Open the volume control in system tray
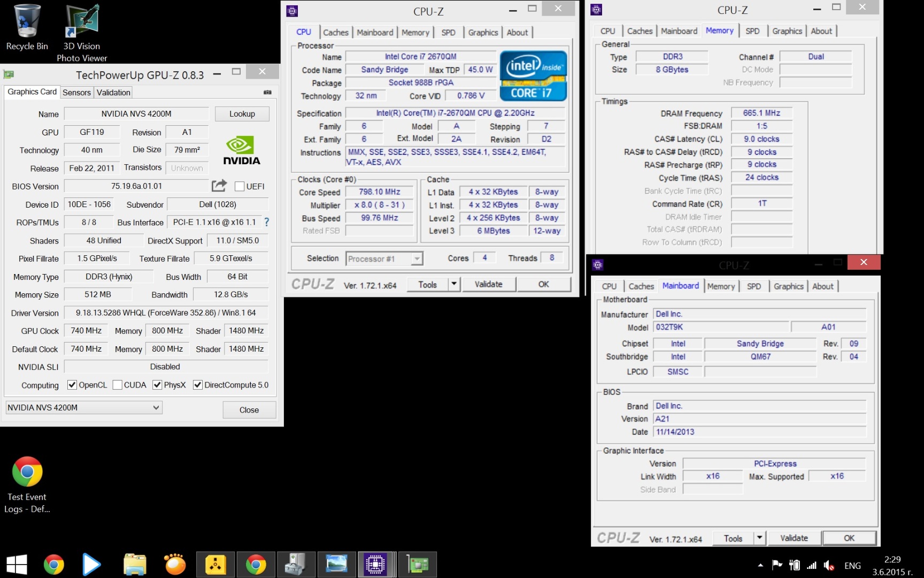Viewport: 924px width, 578px height. tap(829, 565)
